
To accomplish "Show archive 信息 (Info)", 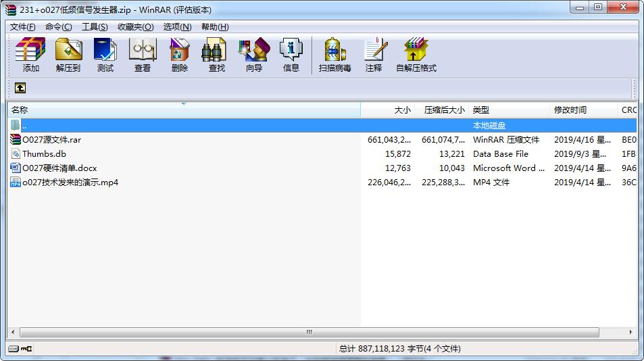I will tap(291, 55).
